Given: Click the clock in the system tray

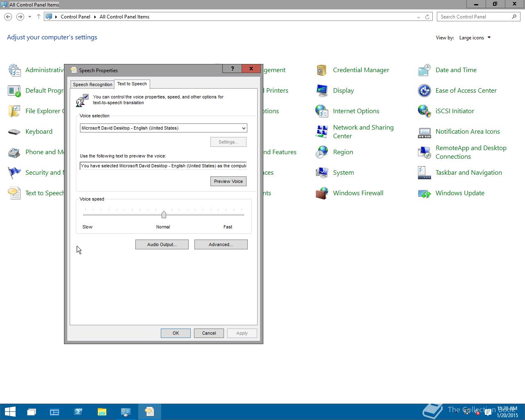Looking at the screenshot, I should [507, 412].
